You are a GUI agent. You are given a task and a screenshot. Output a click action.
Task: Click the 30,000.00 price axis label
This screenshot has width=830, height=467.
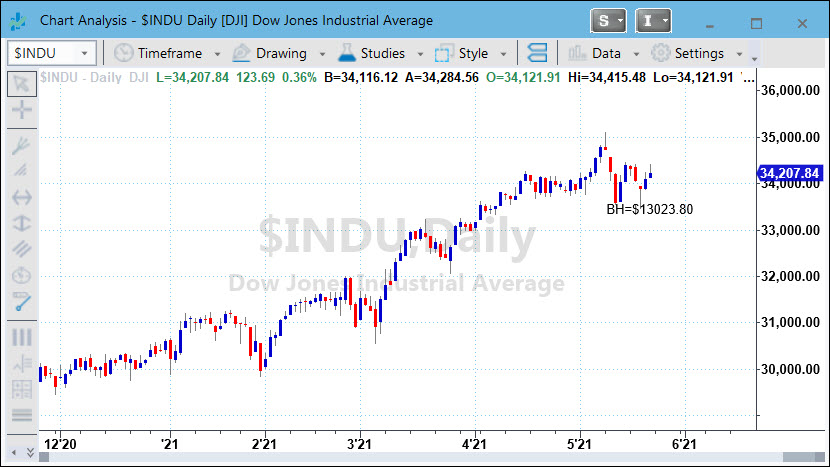790,369
